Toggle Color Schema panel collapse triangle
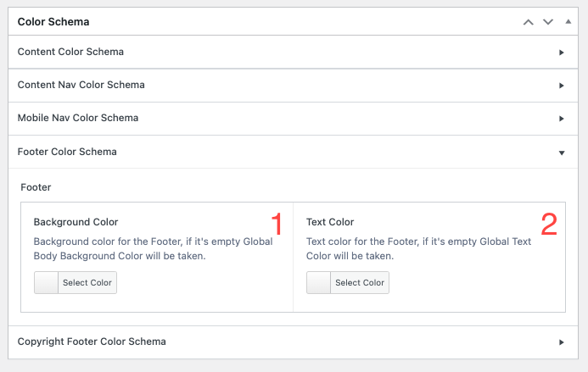The width and height of the screenshot is (588, 372). coord(568,22)
